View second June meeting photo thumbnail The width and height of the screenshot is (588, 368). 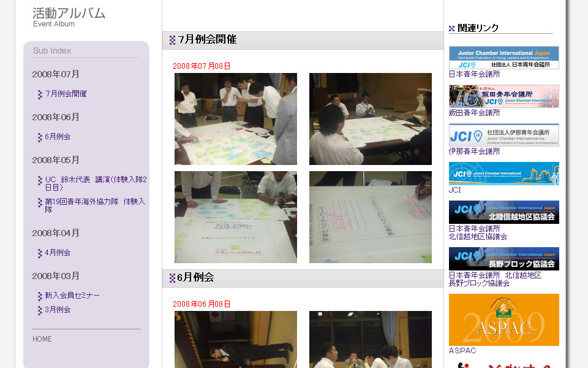(x=371, y=339)
